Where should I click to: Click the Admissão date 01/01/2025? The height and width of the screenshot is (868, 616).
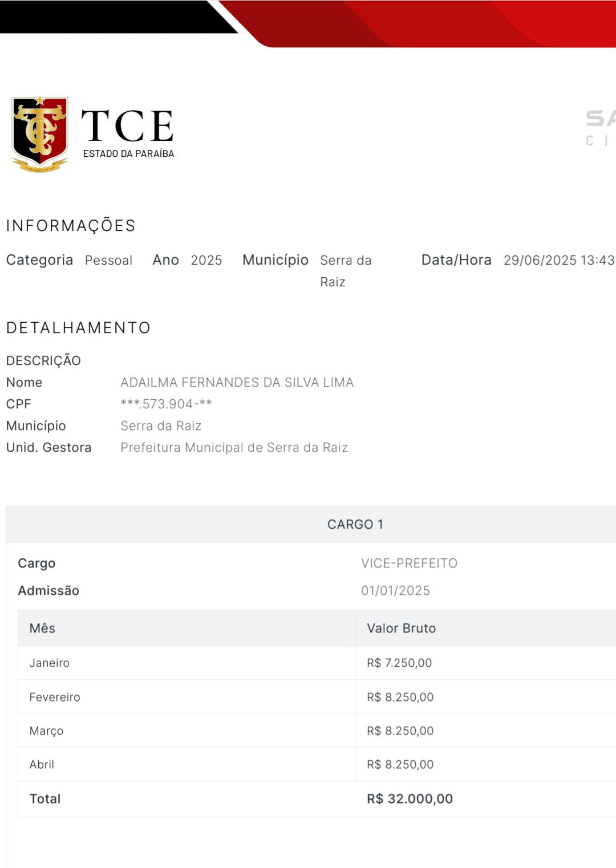[x=395, y=590]
